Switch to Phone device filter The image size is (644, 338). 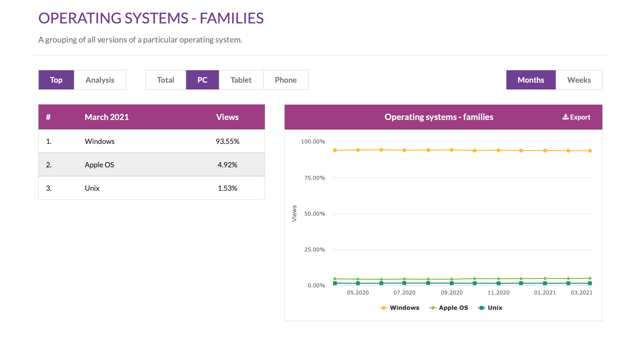(285, 80)
